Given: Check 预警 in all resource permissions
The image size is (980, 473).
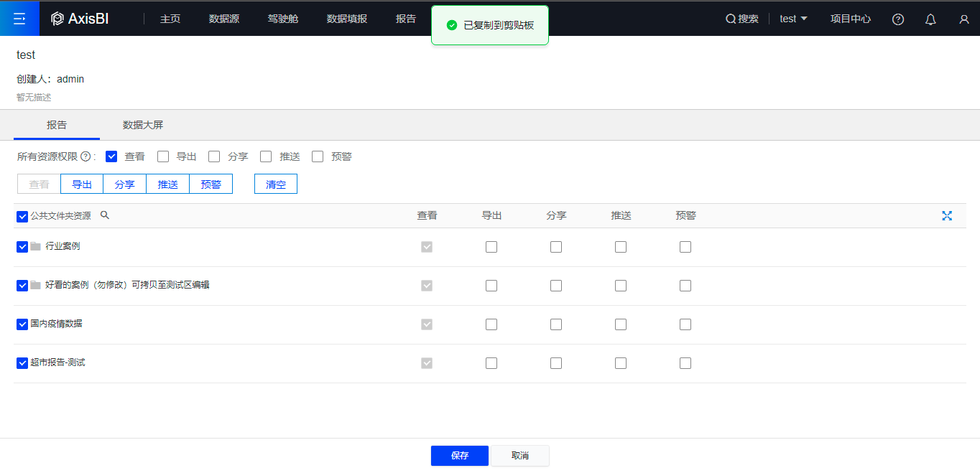Looking at the screenshot, I should click(318, 156).
